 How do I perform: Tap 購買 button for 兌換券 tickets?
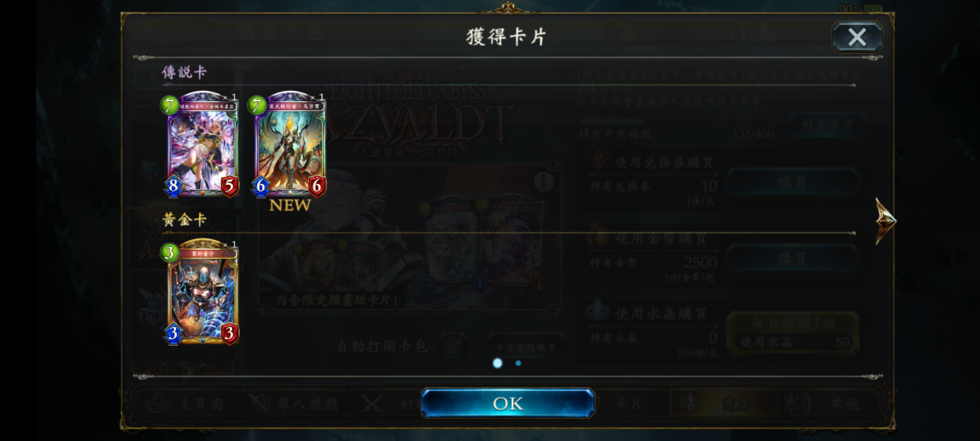tap(792, 182)
